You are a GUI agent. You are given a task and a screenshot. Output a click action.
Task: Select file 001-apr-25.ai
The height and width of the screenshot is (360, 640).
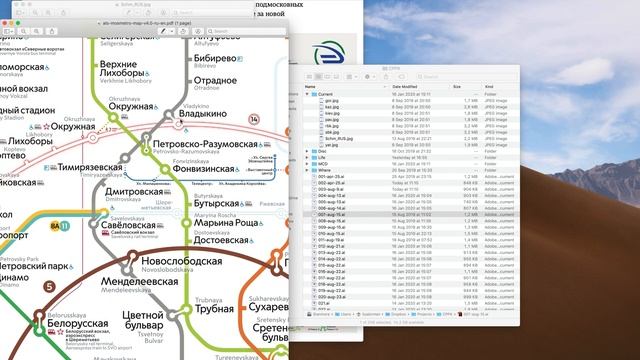click(331, 176)
